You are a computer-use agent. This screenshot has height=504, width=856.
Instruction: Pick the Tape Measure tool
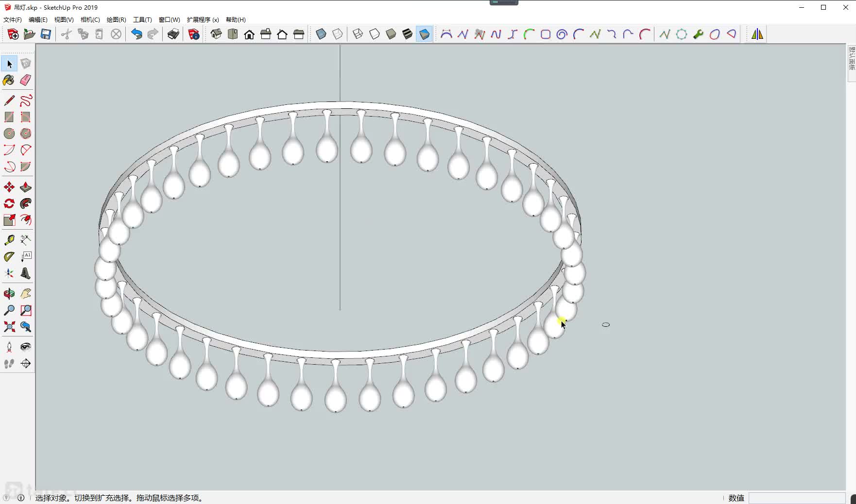[x=9, y=240]
